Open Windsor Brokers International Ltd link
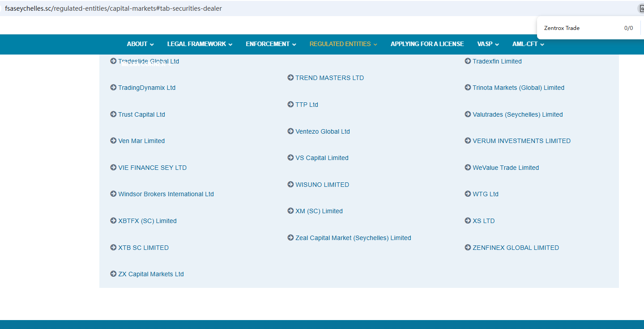Image resolution: width=644 pixels, height=329 pixels. [166, 194]
